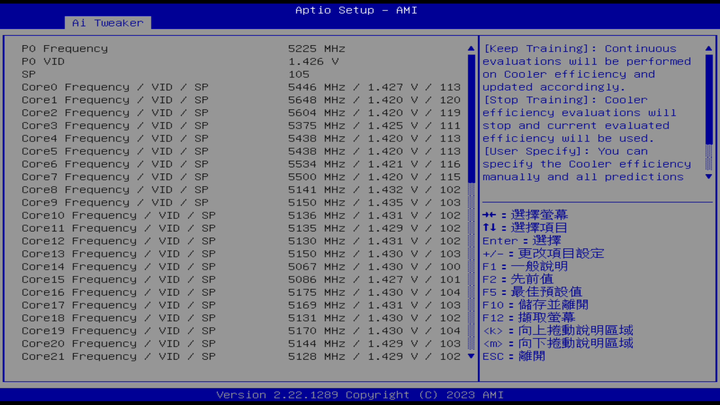Click the F2 先前值 key hint
Image resolution: width=720 pixels, height=405 pixels.
point(518,279)
